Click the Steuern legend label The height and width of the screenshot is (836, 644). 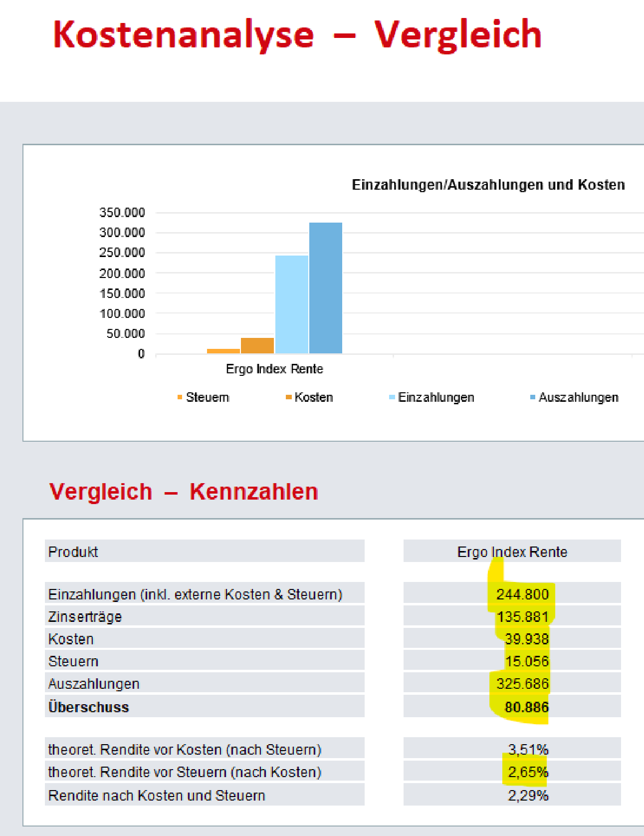click(208, 397)
